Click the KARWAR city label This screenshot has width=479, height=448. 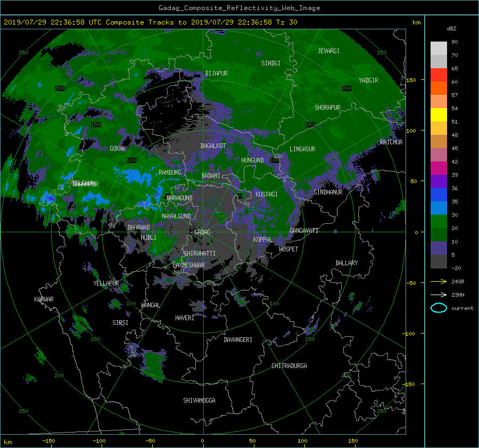click(44, 299)
